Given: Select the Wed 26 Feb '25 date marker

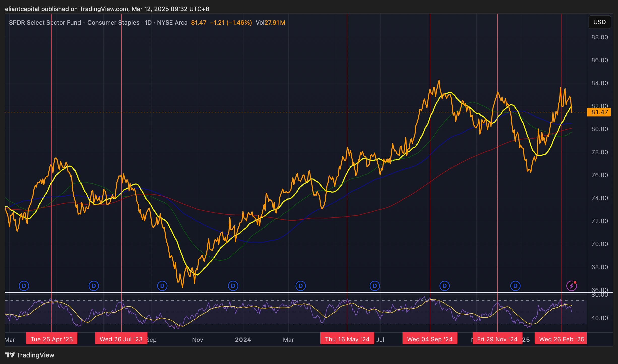Looking at the screenshot, I should 562,339.
